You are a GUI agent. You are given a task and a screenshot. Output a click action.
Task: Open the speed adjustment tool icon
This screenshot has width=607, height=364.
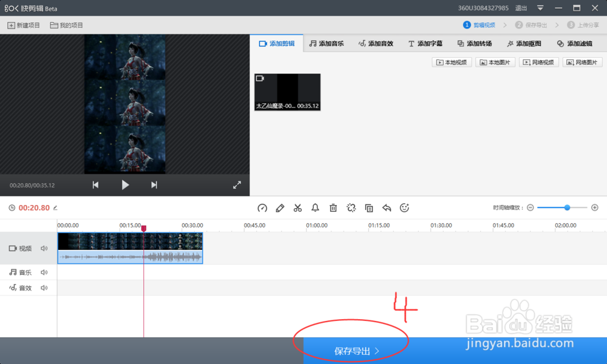click(262, 208)
